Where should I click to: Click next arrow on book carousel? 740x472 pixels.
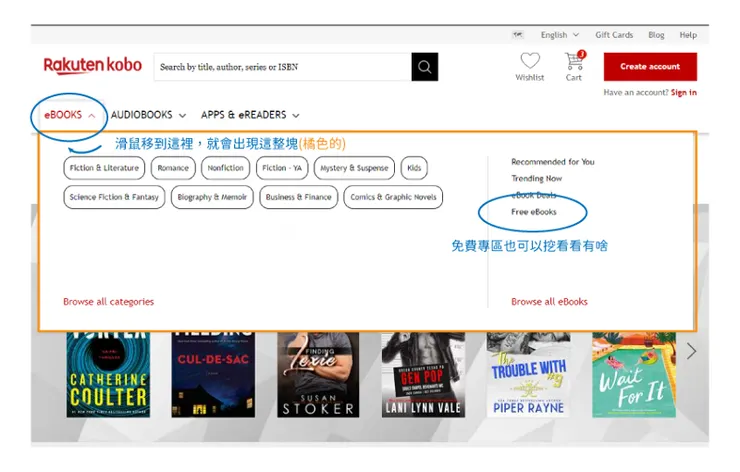[691, 351]
